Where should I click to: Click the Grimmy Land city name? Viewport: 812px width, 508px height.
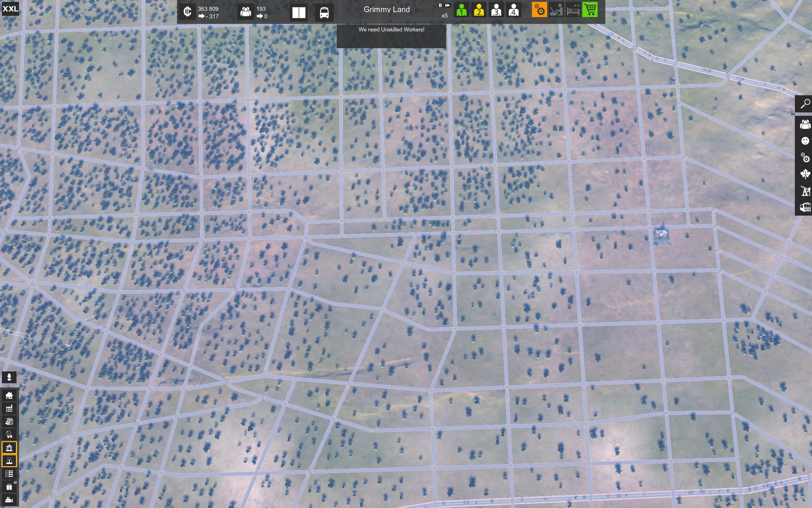387,10
